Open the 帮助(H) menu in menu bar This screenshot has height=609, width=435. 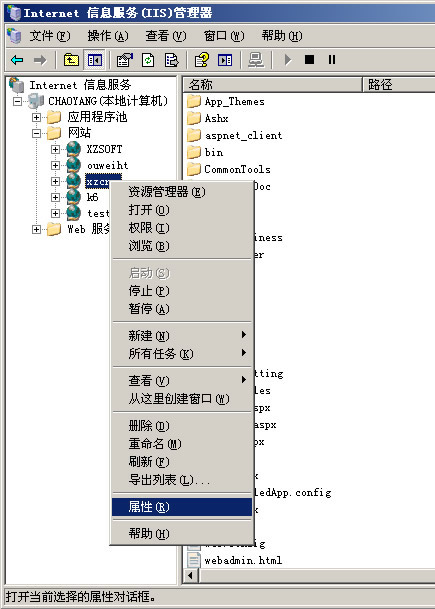[x=282, y=36]
